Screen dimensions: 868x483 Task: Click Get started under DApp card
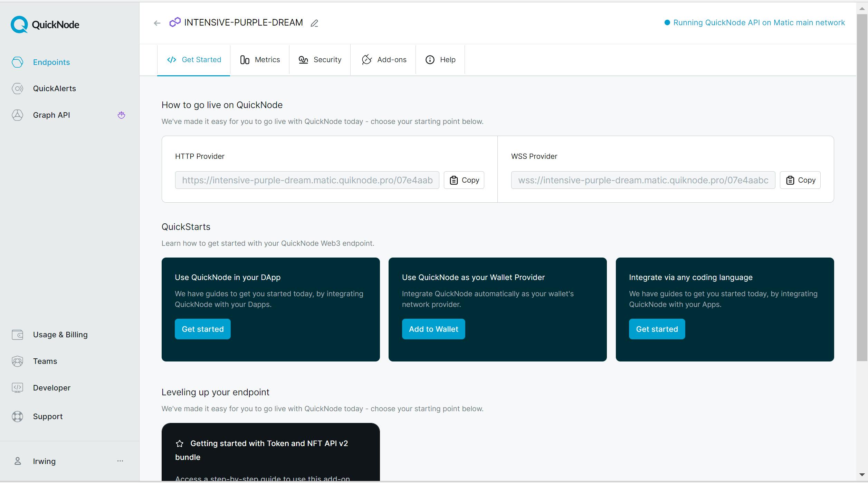tap(203, 329)
